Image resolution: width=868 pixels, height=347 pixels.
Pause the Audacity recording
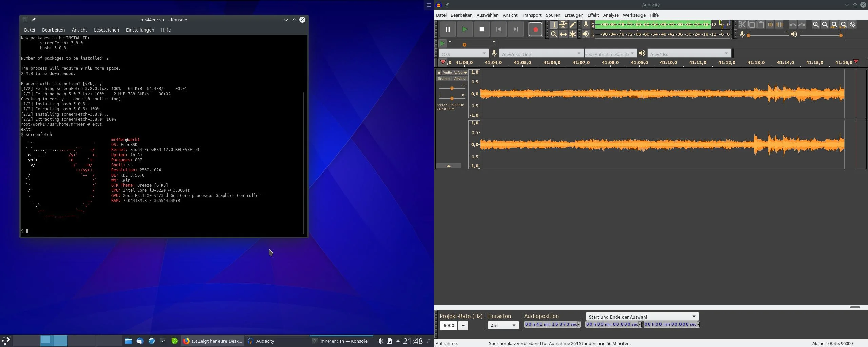pyautogui.click(x=448, y=29)
